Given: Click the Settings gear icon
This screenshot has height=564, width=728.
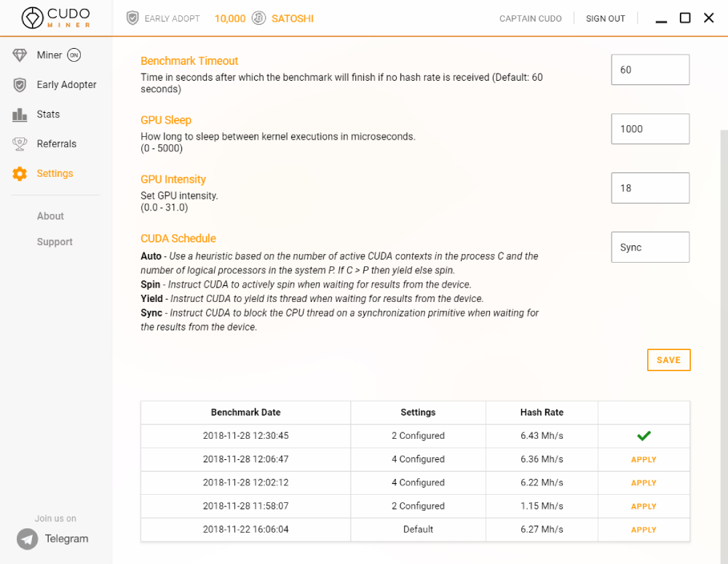Looking at the screenshot, I should (20, 173).
